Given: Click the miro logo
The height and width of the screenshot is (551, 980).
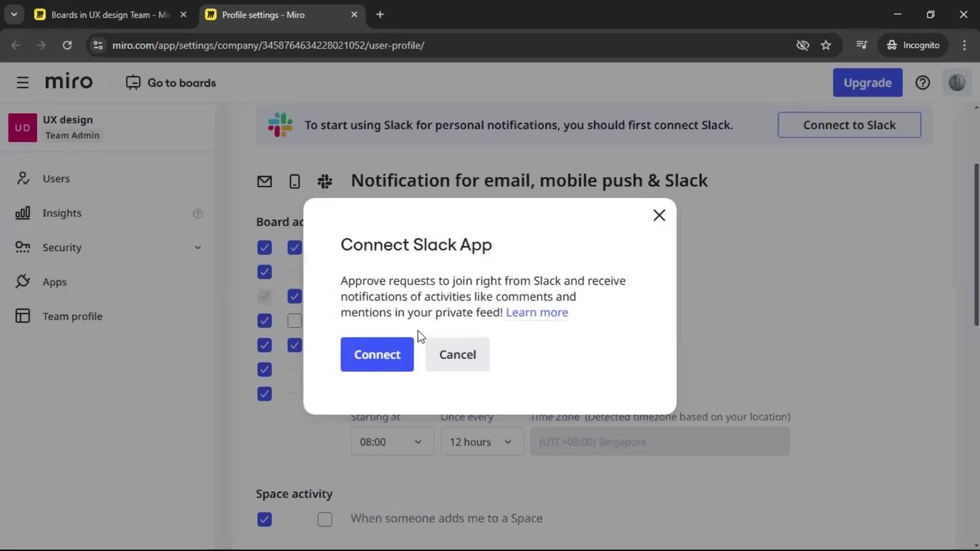Looking at the screenshot, I should coord(69,82).
